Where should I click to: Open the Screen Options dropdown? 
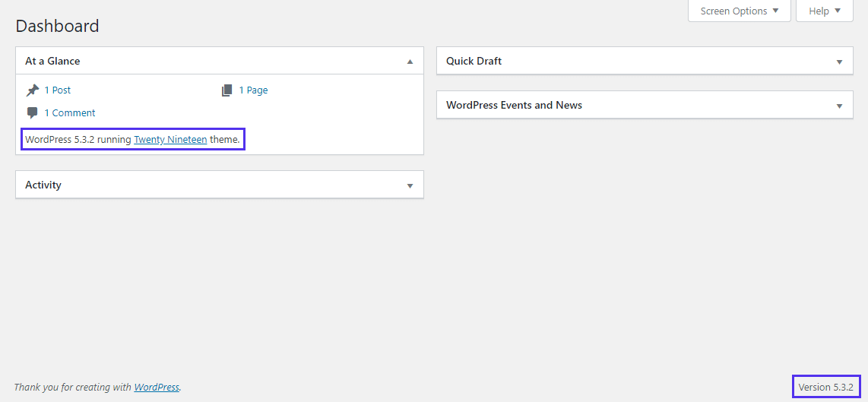tap(739, 11)
